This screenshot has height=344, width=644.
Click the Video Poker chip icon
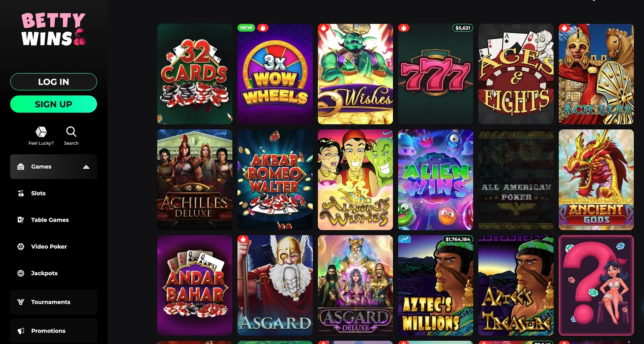(x=21, y=246)
